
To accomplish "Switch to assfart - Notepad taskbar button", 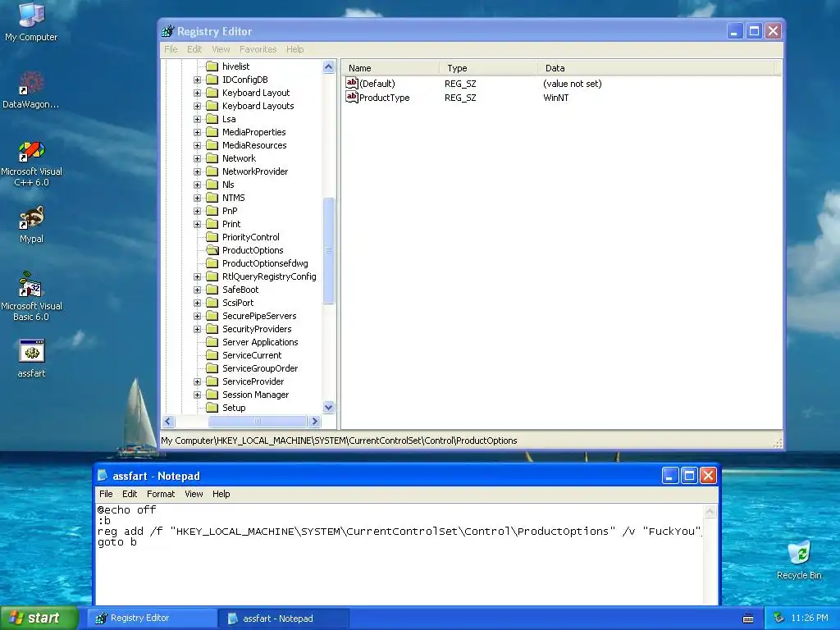I will pos(284,619).
